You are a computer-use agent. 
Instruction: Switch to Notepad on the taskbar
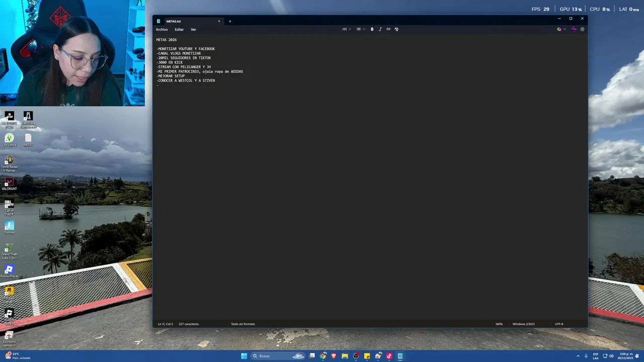pyautogui.click(x=400, y=356)
